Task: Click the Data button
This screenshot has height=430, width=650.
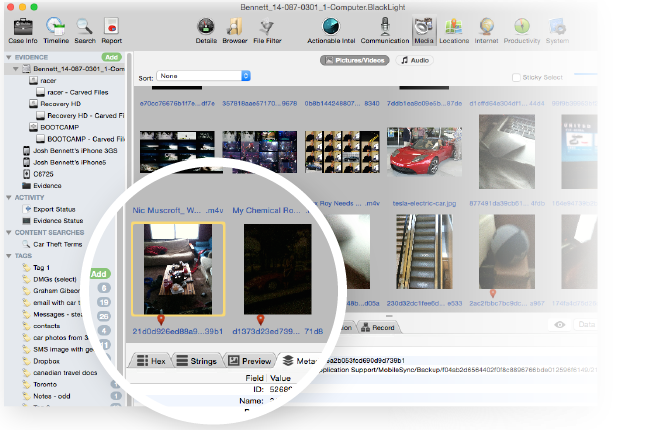Action: 586,324
